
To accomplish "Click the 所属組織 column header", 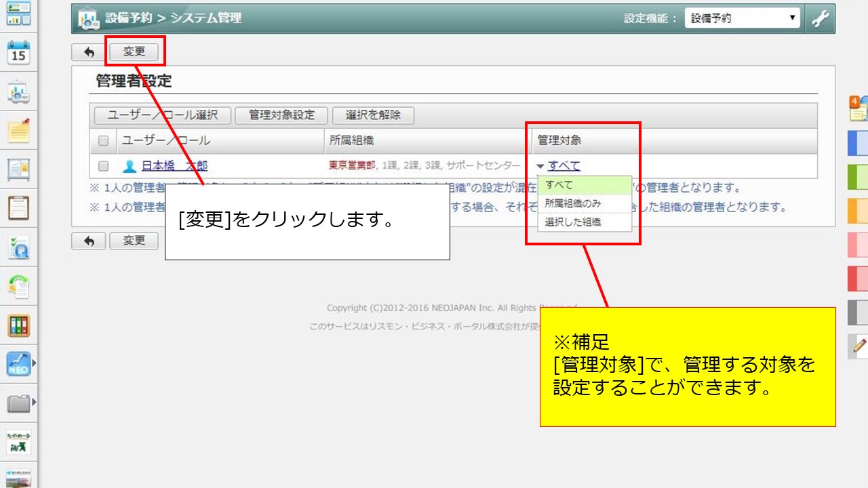I will pos(351,141).
